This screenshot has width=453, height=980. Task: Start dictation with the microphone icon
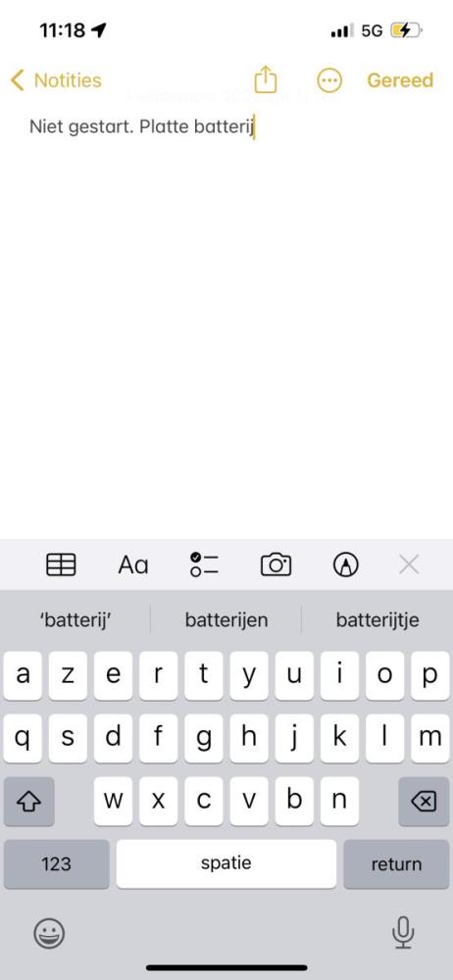click(403, 933)
